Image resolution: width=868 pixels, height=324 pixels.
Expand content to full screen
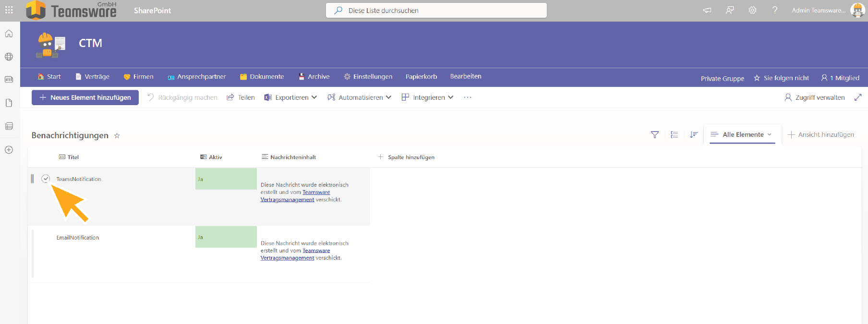pos(858,97)
